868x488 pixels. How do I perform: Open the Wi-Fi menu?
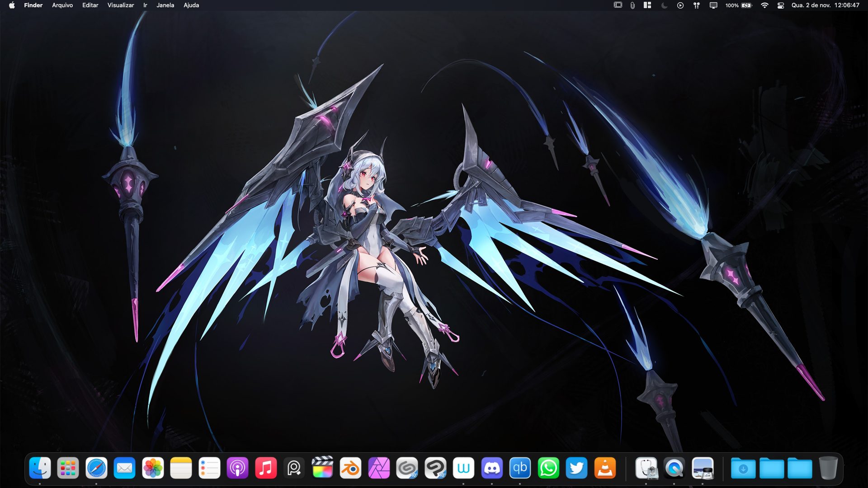764,5
